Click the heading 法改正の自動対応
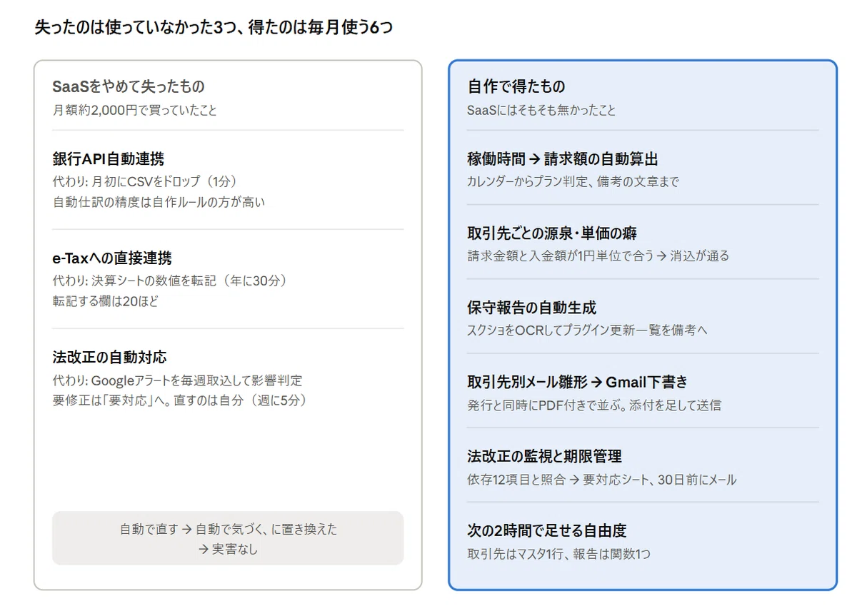This screenshot has width=857, height=616. 109,357
